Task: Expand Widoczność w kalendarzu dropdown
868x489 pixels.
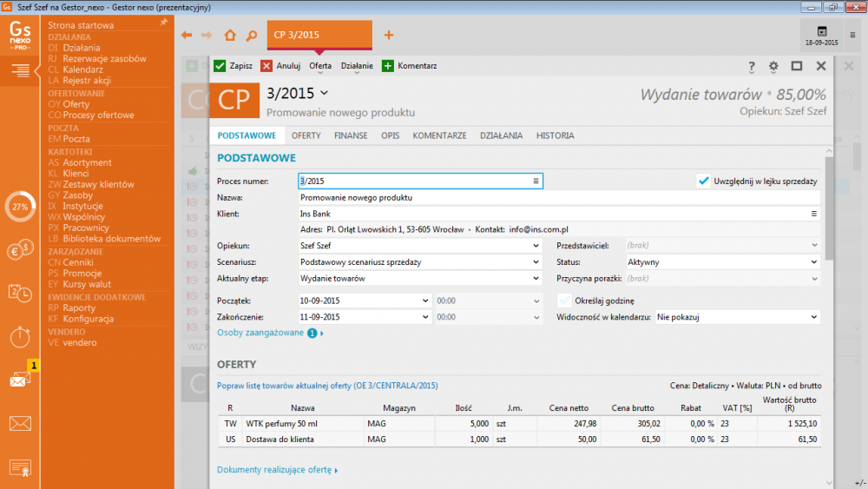Action: [x=737, y=317]
